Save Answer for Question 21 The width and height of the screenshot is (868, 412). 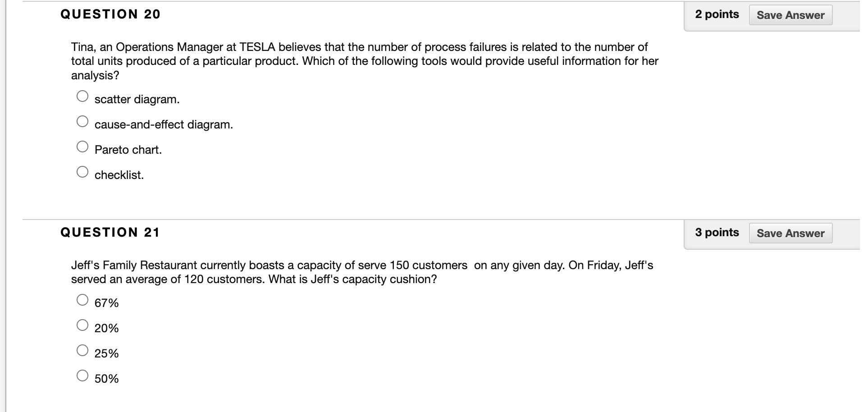[790, 233]
